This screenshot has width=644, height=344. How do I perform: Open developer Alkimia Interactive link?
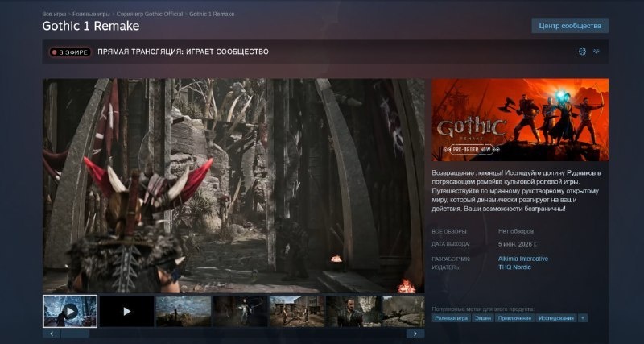522,259
